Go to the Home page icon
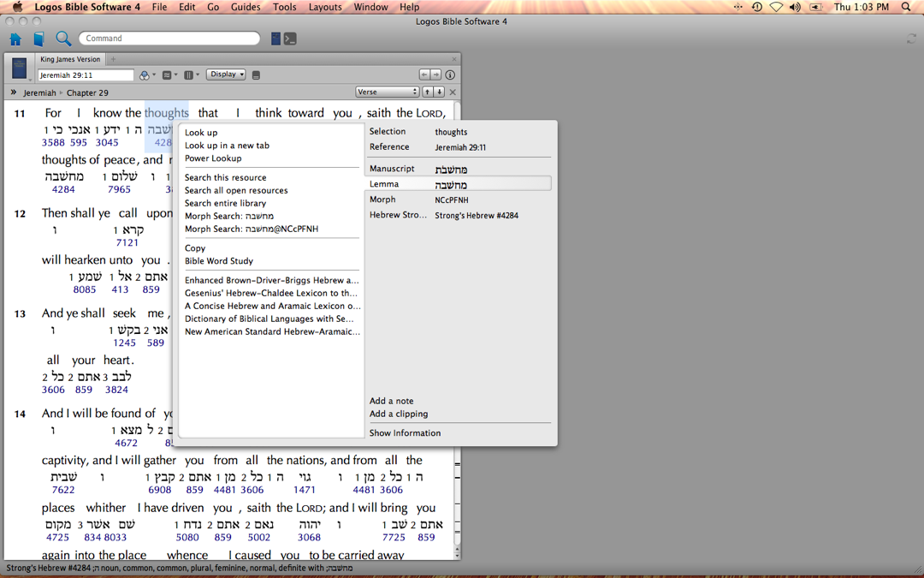This screenshot has width=924, height=578. point(16,39)
